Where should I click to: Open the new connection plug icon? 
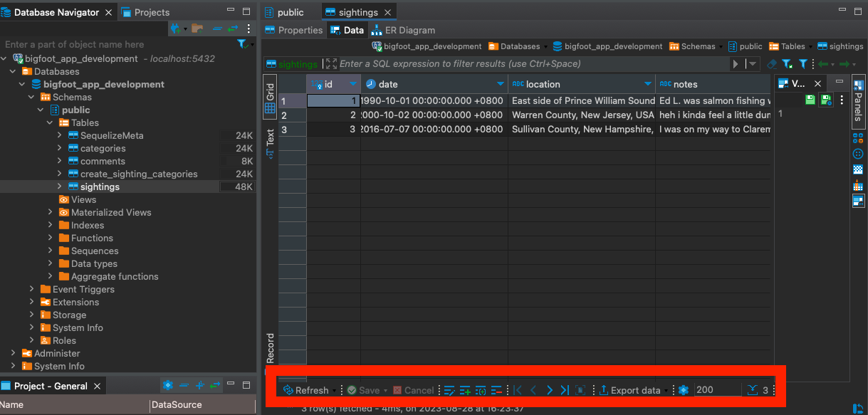pyautogui.click(x=176, y=29)
